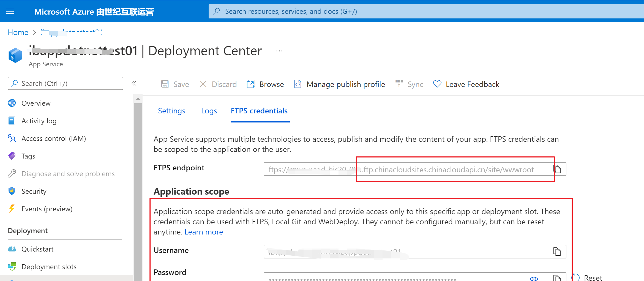Click the top Search resources bar
644x281 pixels.
426,11
